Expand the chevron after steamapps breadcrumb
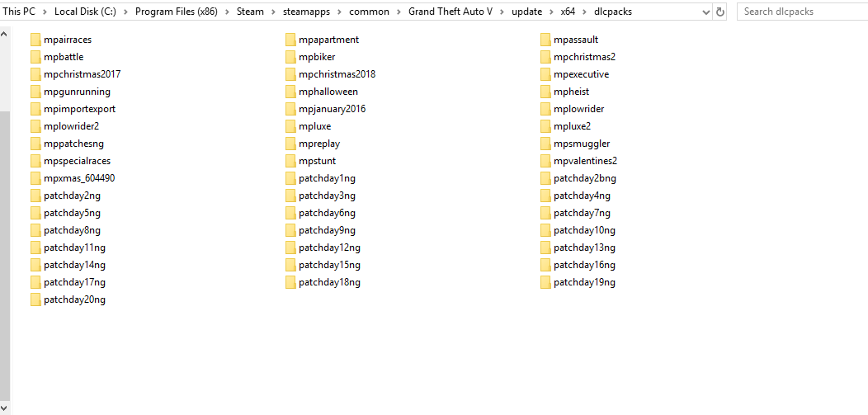The height and width of the screenshot is (415, 868). point(340,12)
